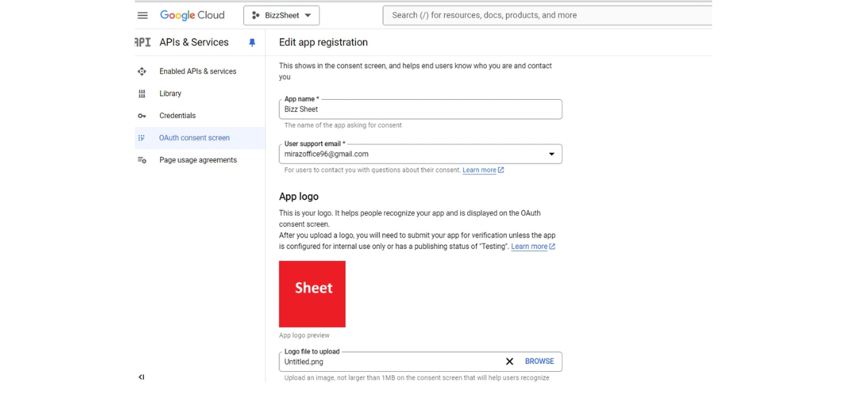
Task: Clear the Untitled.png logo file
Action: 509,362
